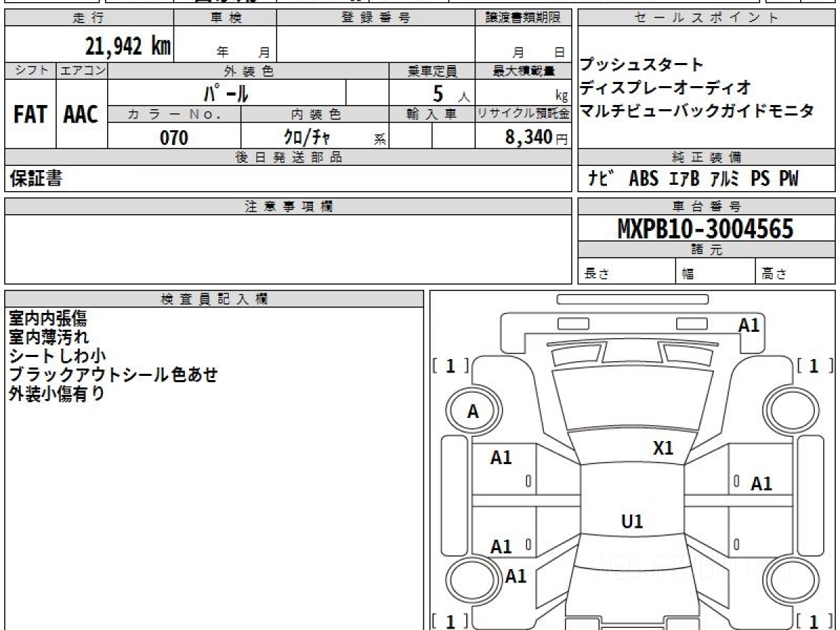
Task: Click the 検査員記入欄 header
Action: tap(214, 299)
